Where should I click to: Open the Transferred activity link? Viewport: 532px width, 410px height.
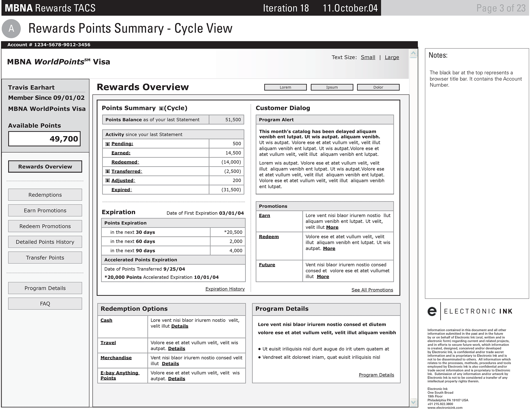tap(127, 171)
